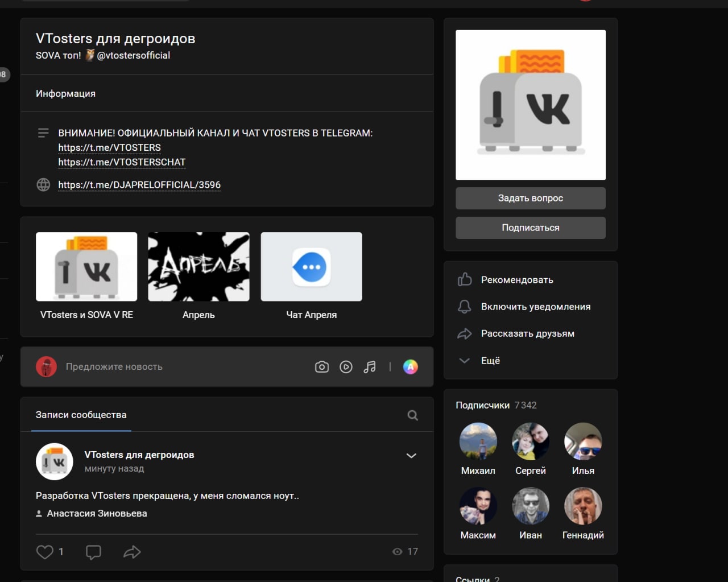The image size is (728, 582).
Task: Open the t.me/DJAPRELOFFICIAL/3596 link
Action: pyautogui.click(x=139, y=185)
